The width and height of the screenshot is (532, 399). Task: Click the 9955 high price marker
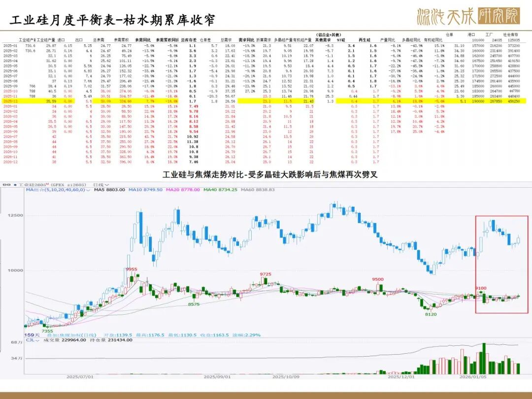pyautogui.click(x=132, y=269)
